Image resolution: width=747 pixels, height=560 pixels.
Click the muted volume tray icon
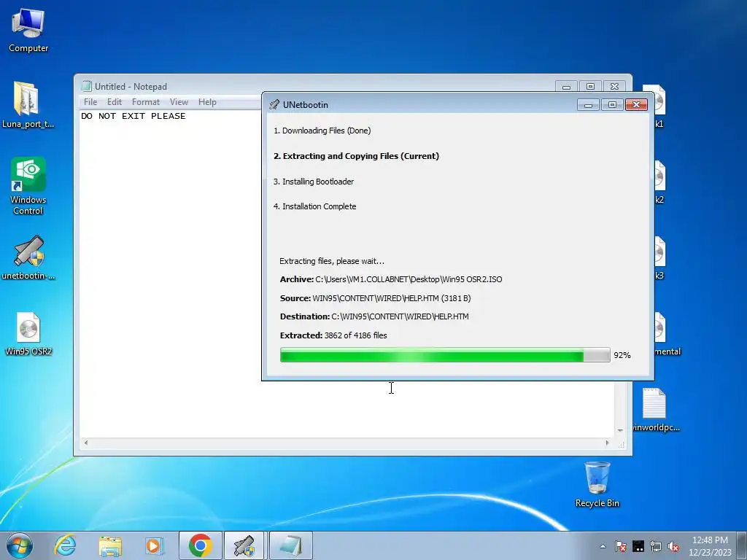tap(673, 546)
